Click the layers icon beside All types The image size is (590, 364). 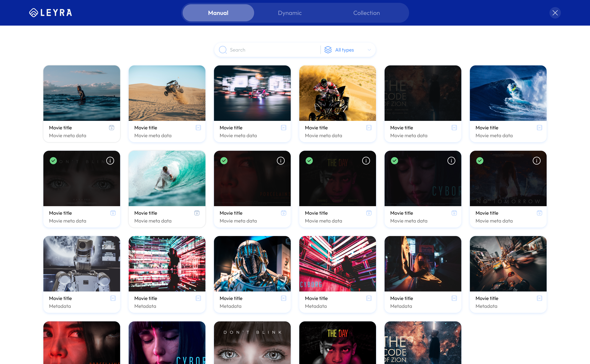(328, 50)
